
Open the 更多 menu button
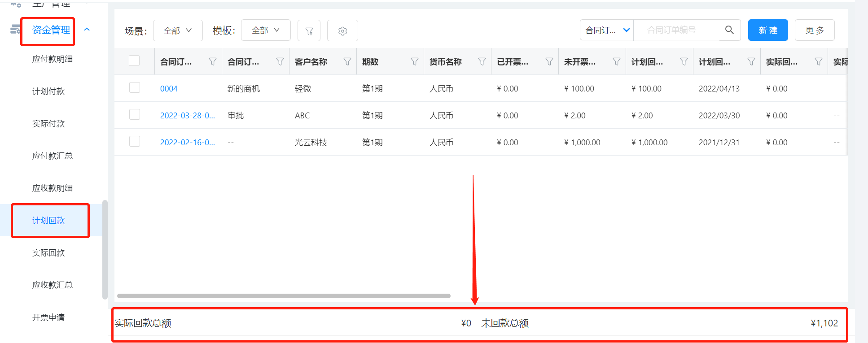point(815,30)
